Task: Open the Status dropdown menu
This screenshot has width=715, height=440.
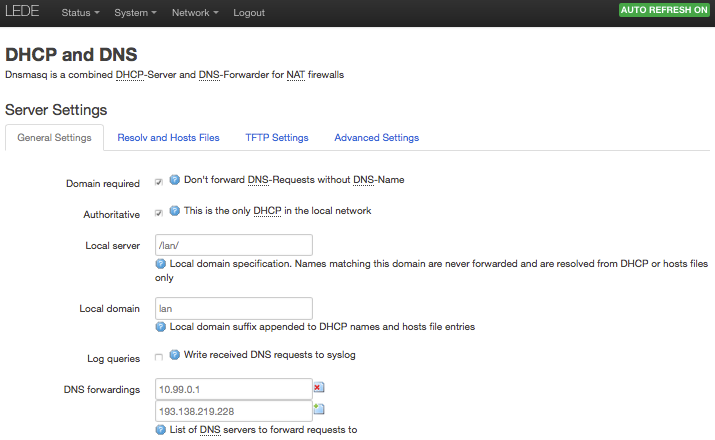Action: pyautogui.click(x=80, y=13)
